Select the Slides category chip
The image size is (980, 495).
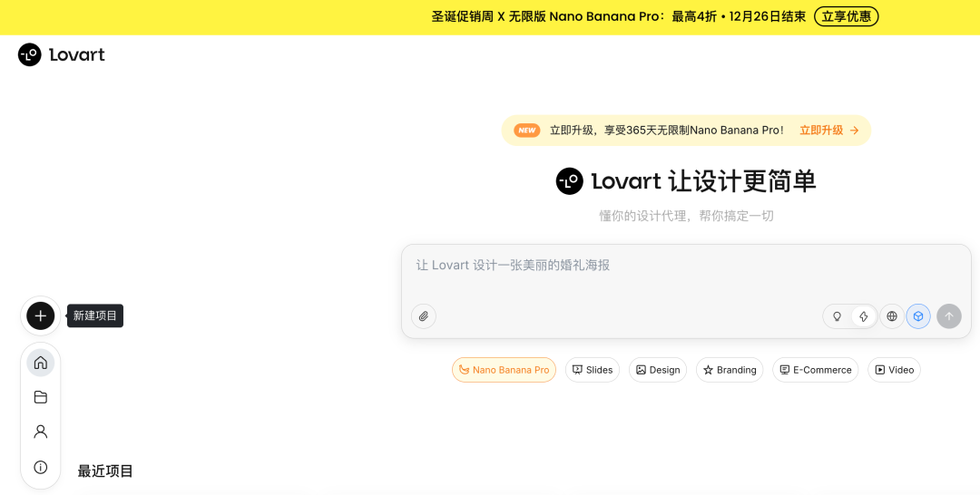pyautogui.click(x=593, y=370)
